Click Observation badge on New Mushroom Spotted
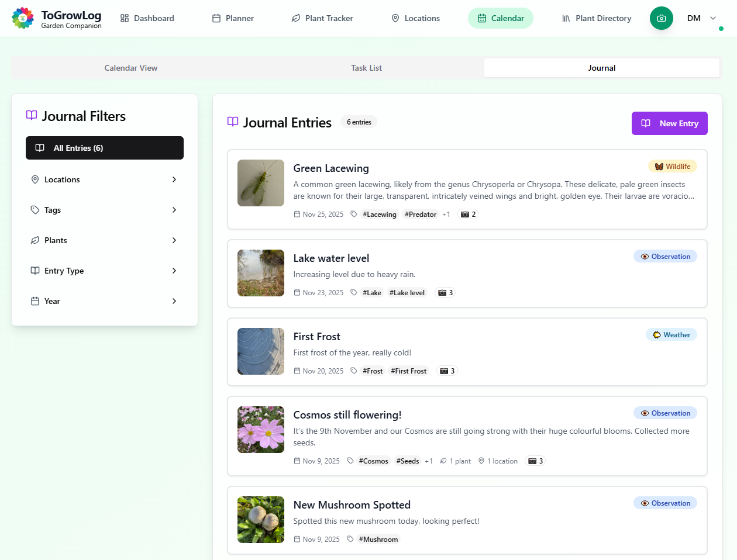Image resolution: width=737 pixels, height=560 pixels. (665, 503)
